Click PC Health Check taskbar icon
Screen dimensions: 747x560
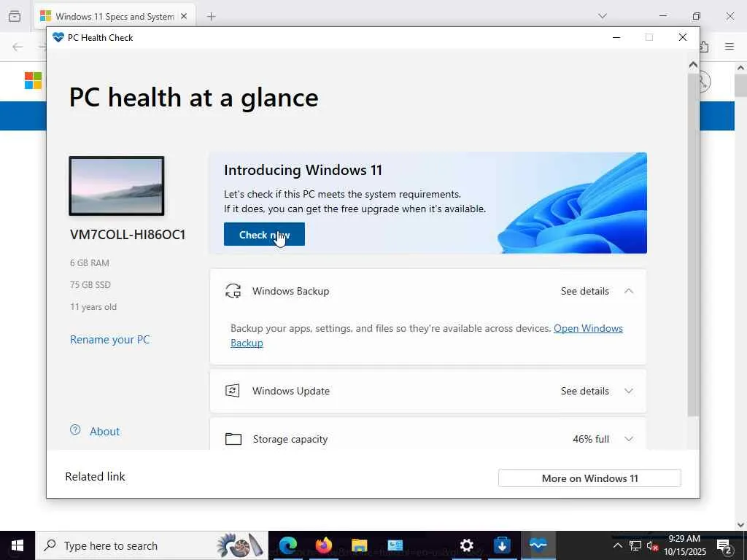(x=538, y=545)
